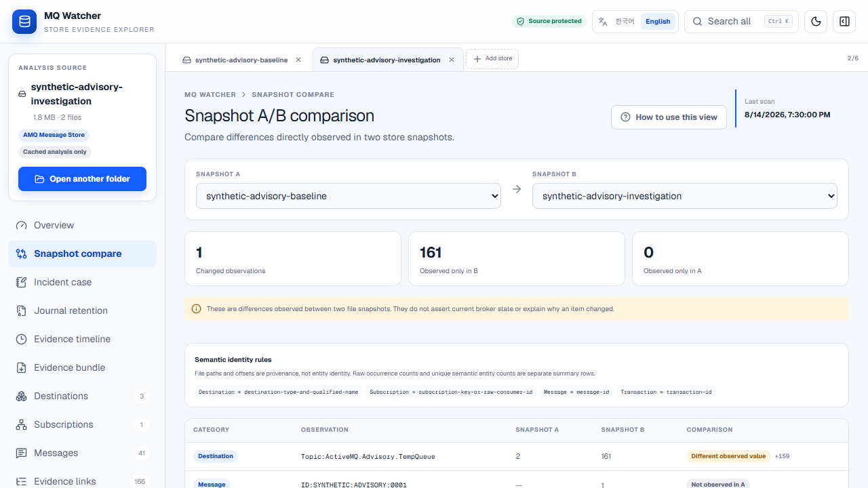868x488 pixels.
Task: Collapse sidebar panel icon in header
Action: [x=844, y=22]
